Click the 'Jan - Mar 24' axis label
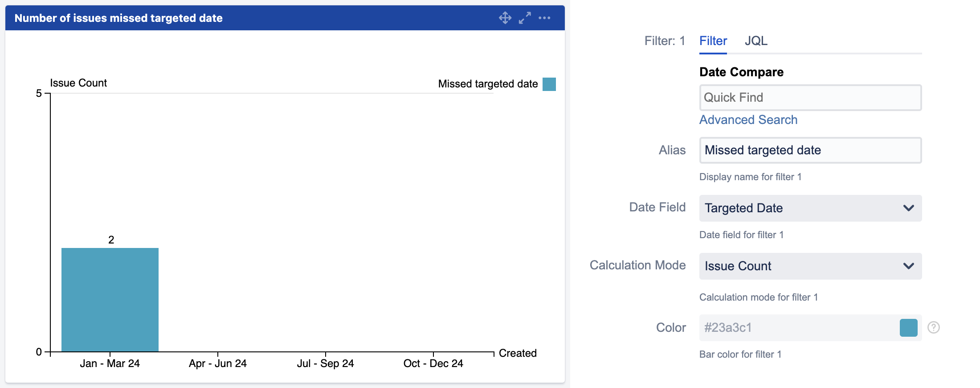Viewport: 980px width, 388px height. (110, 363)
